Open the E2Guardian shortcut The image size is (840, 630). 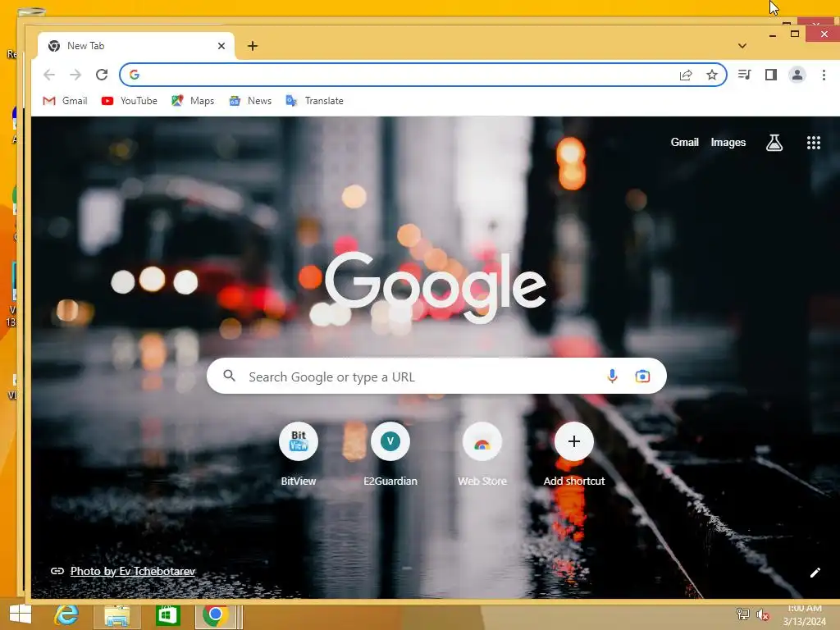click(x=390, y=454)
